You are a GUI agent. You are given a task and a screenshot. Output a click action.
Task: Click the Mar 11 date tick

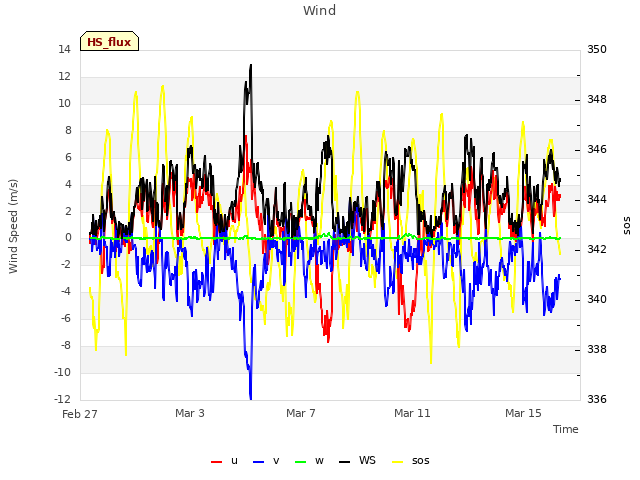tap(412, 413)
